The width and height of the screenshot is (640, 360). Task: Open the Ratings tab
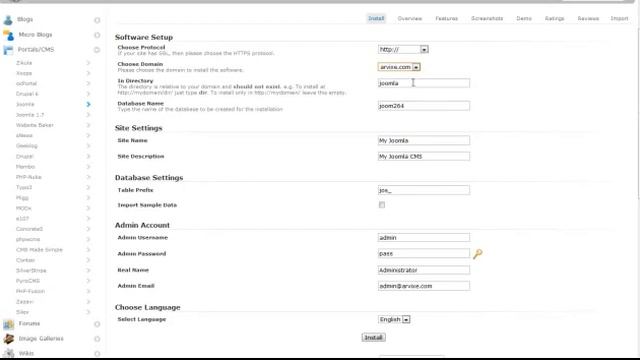pyautogui.click(x=554, y=18)
